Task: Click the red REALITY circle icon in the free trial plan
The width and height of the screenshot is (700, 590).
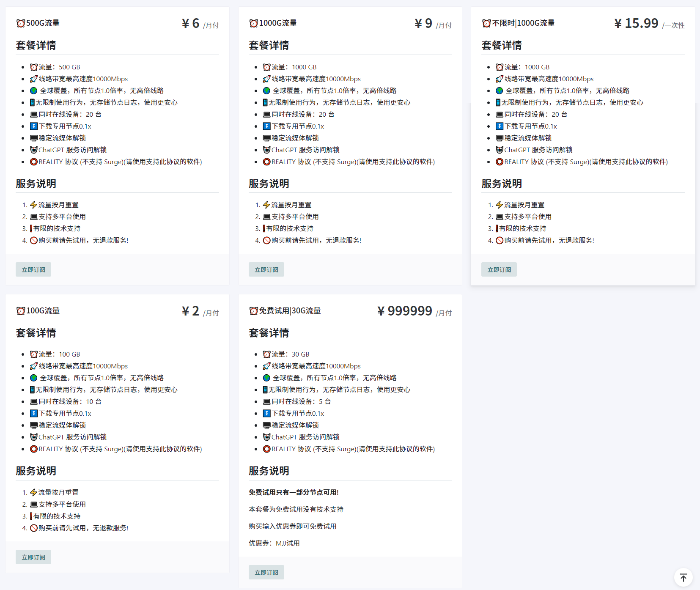Action: (266, 449)
